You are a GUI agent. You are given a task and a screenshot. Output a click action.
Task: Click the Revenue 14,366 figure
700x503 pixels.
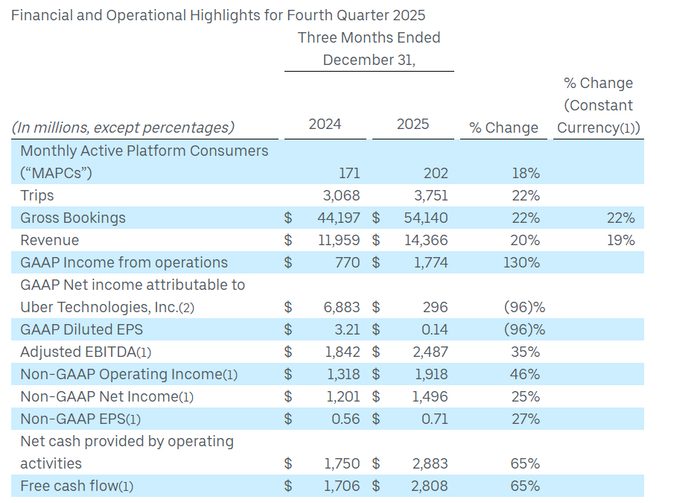425,240
